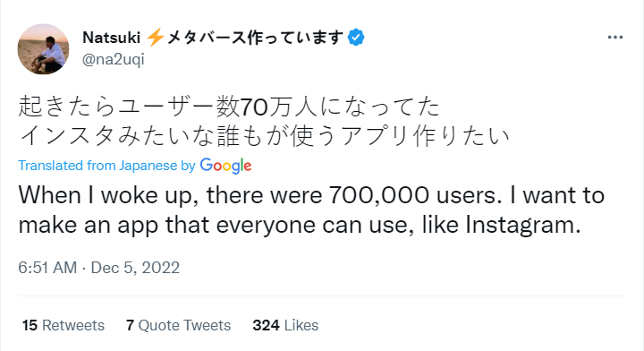Visit the @na2uqi handle
This screenshot has height=351, width=644.
click(x=114, y=60)
